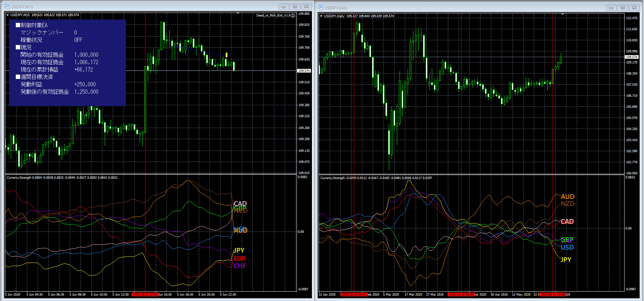Click the 制御対象EA panel heading
644x301 pixels.
click(x=32, y=25)
